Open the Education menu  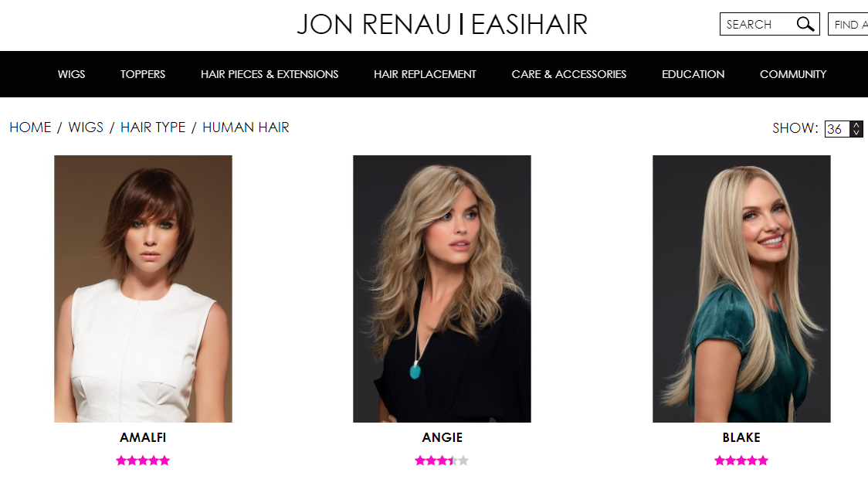[693, 74]
